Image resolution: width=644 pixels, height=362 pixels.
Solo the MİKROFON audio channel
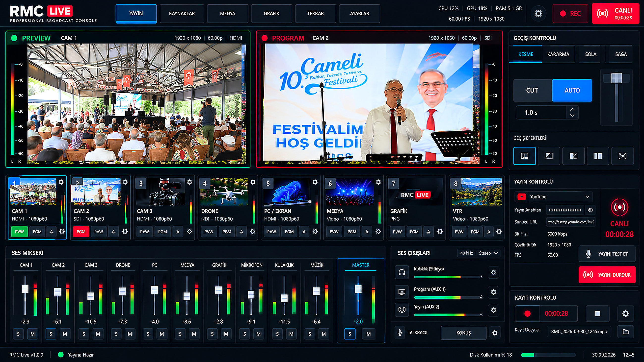tap(244, 334)
